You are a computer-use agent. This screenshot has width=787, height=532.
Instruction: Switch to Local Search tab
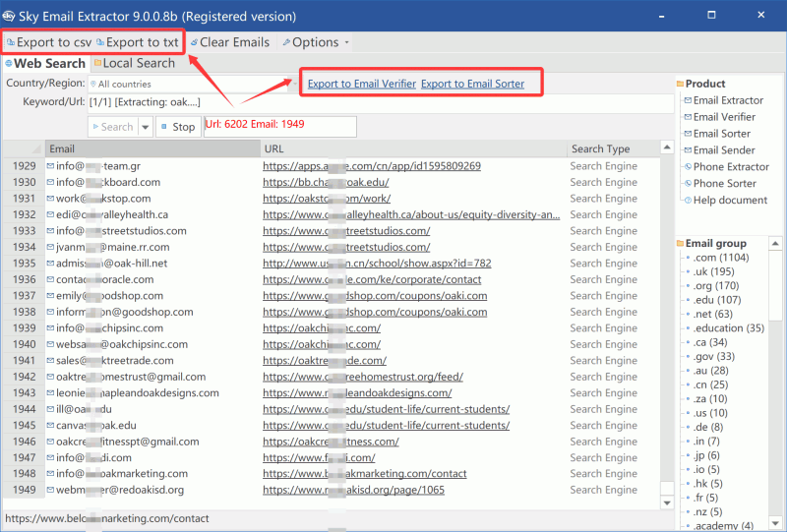tap(135, 63)
